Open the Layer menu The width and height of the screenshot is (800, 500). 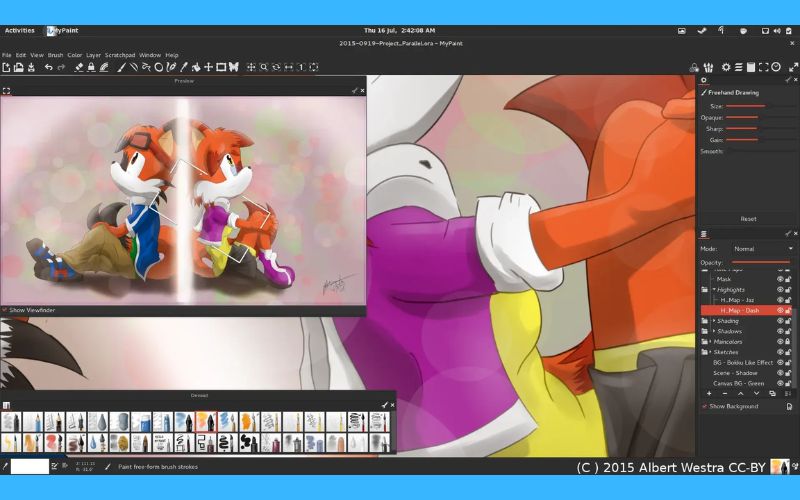click(x=93, y=55)
